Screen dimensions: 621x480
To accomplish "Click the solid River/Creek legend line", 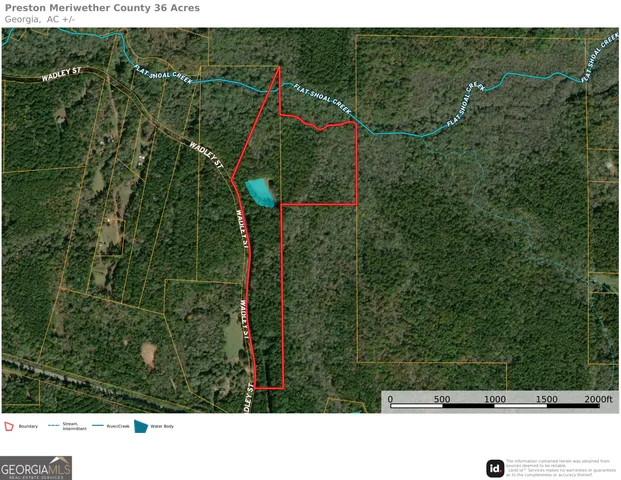I will coord(99,426).
